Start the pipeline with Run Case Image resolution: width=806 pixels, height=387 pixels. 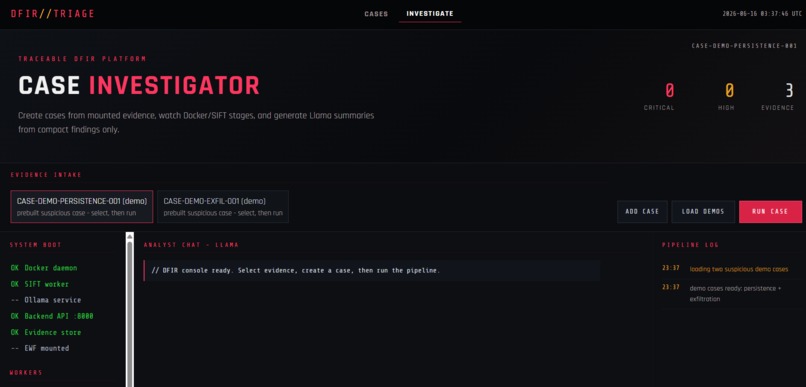(x=770, y=212)
